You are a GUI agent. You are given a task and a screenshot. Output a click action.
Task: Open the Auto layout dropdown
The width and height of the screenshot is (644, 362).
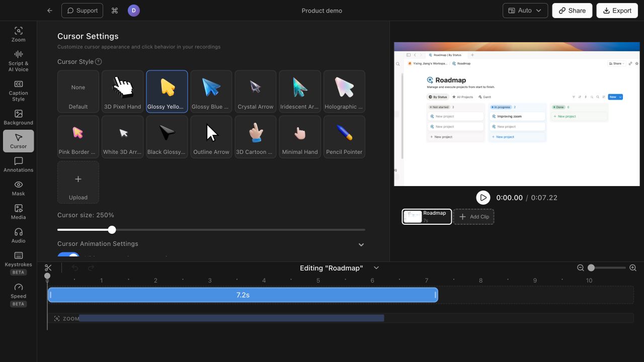tap(525, 11)
